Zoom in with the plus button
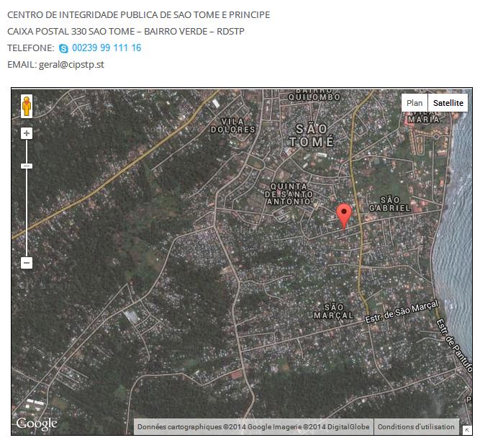This screenshot has width=480, height=448. tap(27, 133)
